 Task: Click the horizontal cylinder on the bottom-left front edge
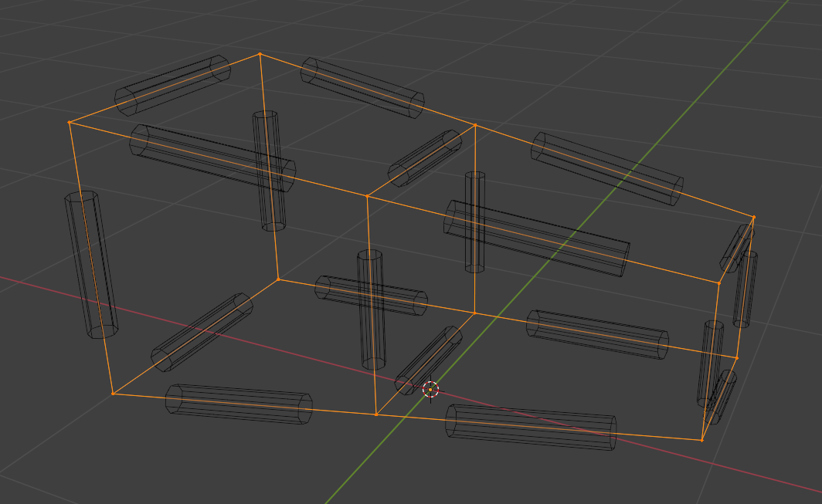[239, 404]
